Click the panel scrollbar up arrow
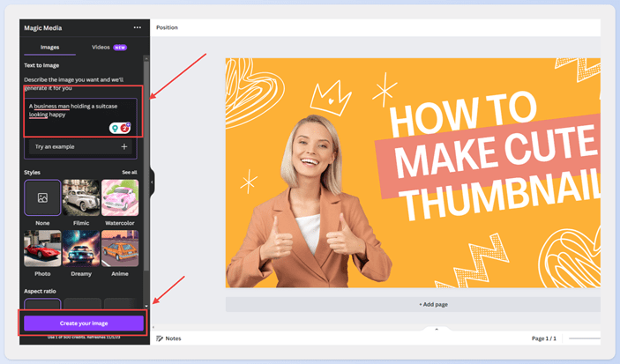620x364 pixels. (146, 58)
